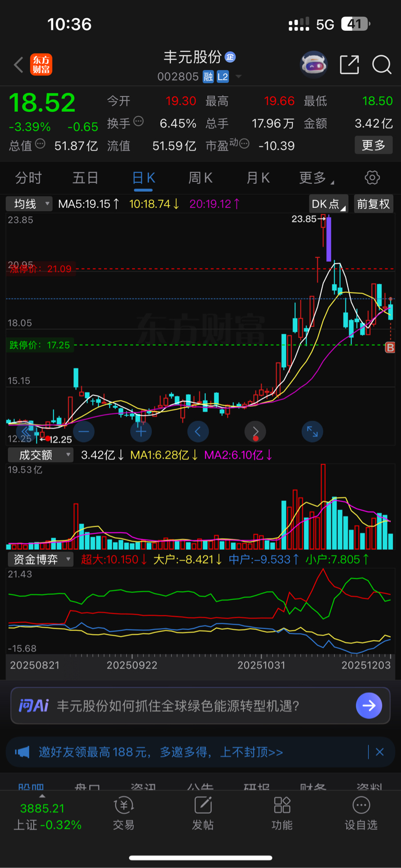The width and height of the screenshot is (401, 868).
Task: Tap the chart settings gear icon
Action: (372, 178)
